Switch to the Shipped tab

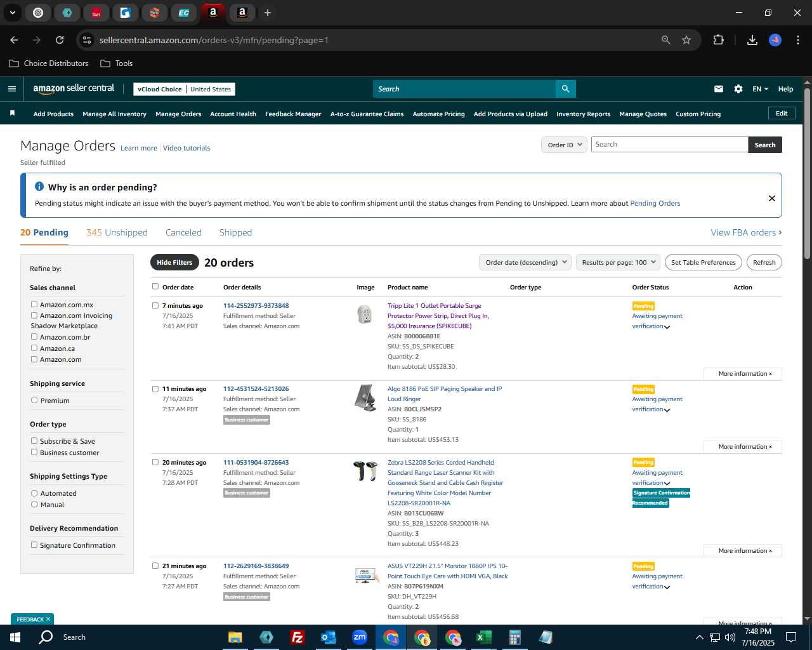(x=235, y=232)
